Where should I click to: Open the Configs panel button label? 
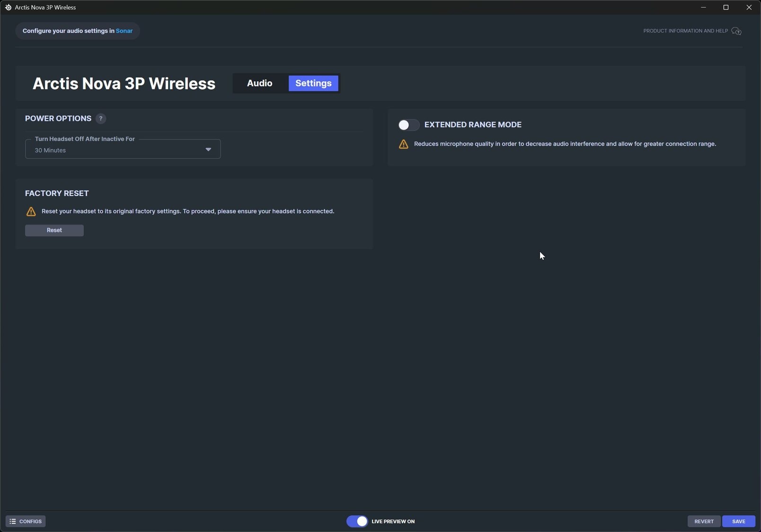30,522
